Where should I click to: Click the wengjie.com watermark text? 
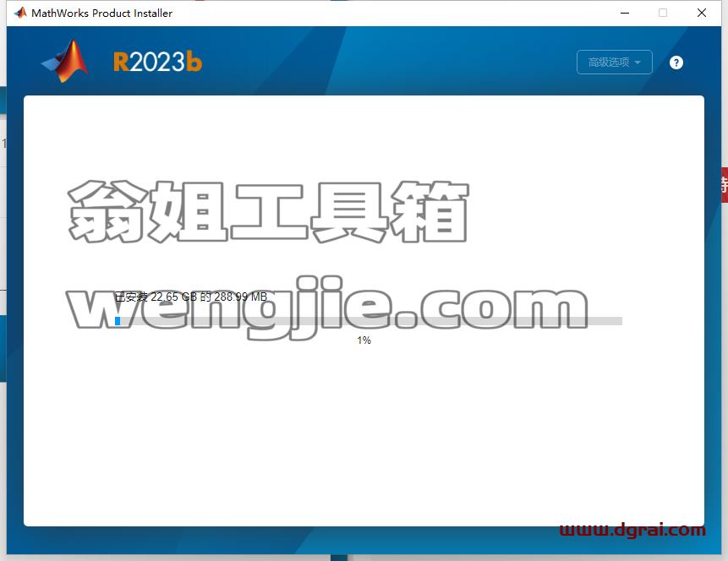pos(327,308)
